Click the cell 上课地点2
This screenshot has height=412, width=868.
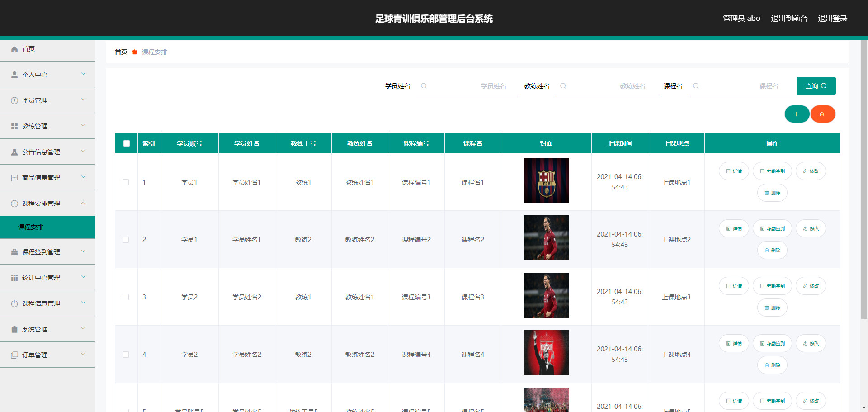pos(676,240)
